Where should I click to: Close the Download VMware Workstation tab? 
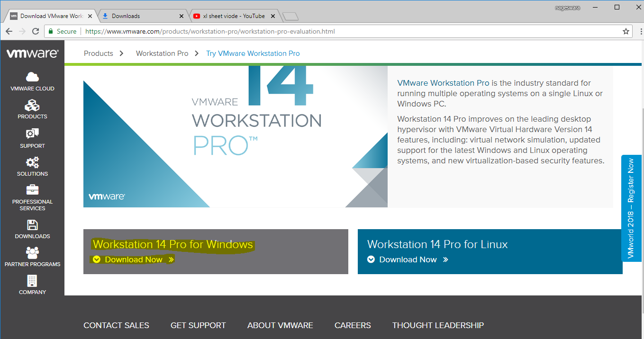click(x=90, y=16)
